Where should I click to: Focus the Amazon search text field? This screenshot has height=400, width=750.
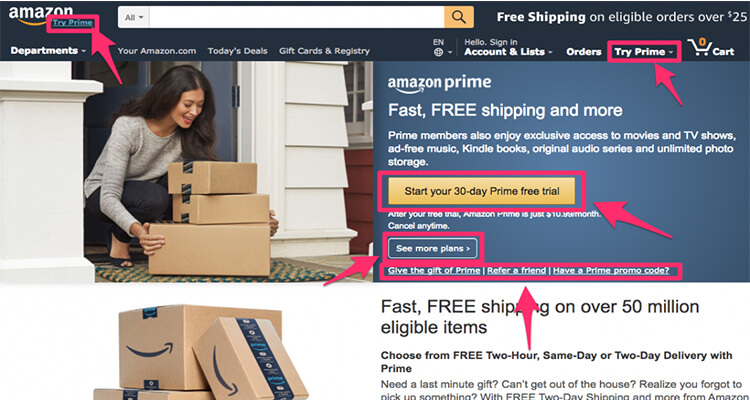tap(297, 17)
